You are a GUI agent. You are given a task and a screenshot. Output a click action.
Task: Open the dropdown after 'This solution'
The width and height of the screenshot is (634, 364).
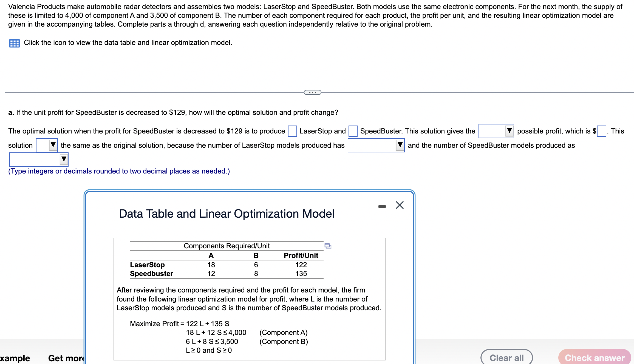pyautogui.click(x=47, y=145)
